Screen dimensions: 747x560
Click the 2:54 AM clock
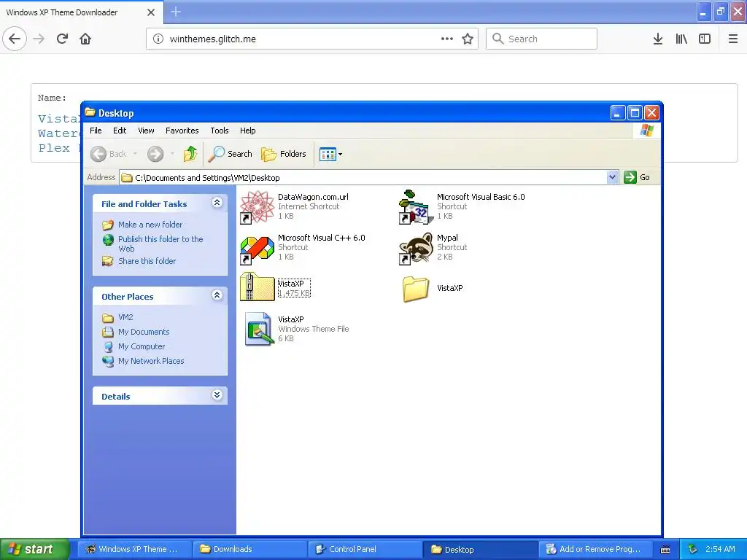[720, 549]
